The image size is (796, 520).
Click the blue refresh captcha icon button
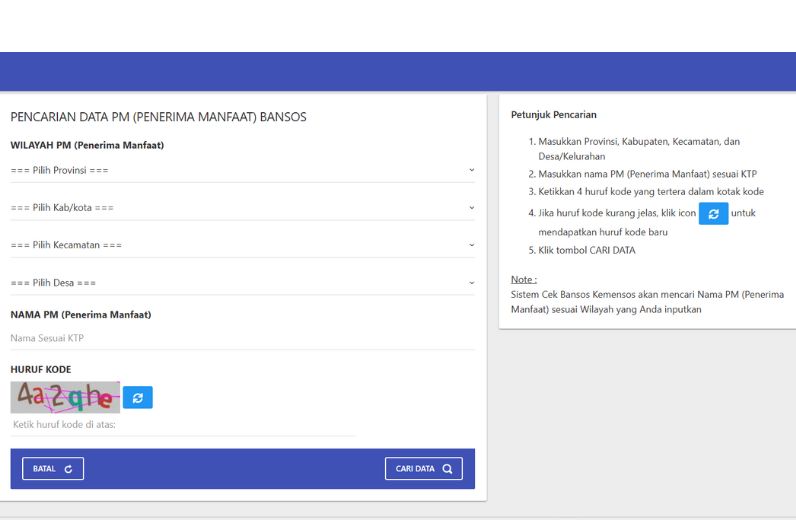click(x=138, y=398)
